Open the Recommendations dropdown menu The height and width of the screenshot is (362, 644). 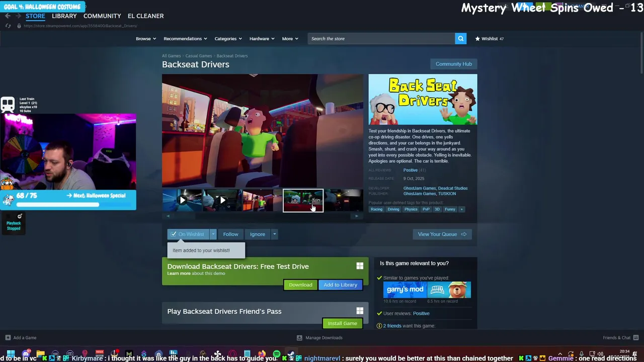click(185, 39)
